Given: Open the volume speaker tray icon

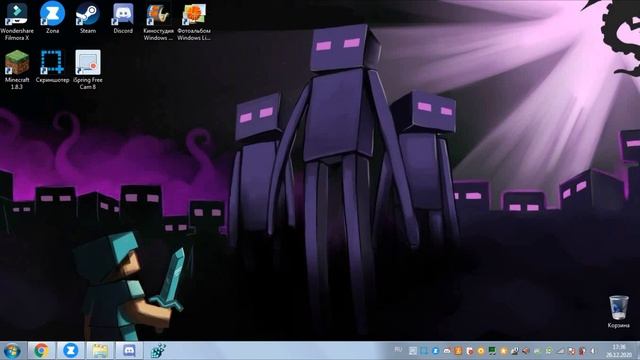Looking at the screenshot, I should pos(593,351).
